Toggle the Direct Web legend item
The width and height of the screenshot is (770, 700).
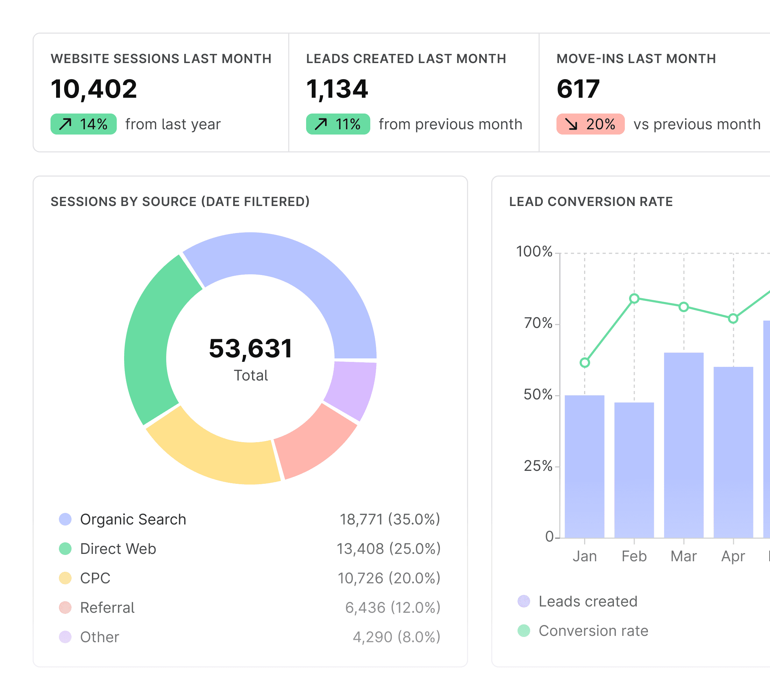click(118, 548)
